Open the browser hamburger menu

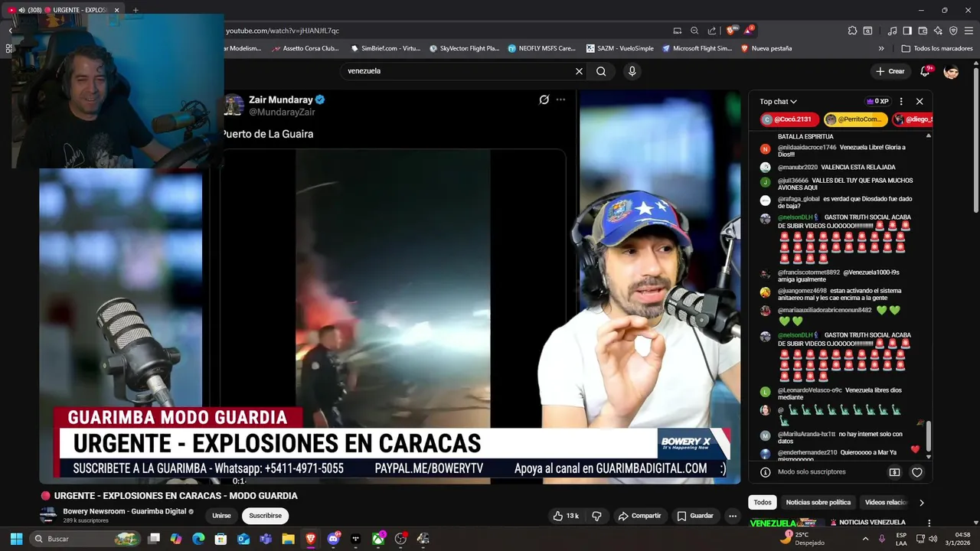(x=969, y=31)
